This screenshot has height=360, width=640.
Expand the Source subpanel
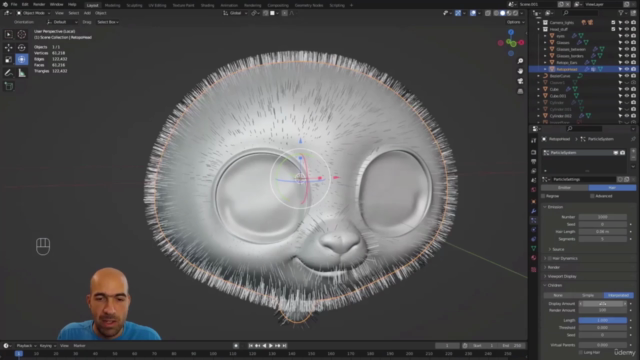point(550,249)
